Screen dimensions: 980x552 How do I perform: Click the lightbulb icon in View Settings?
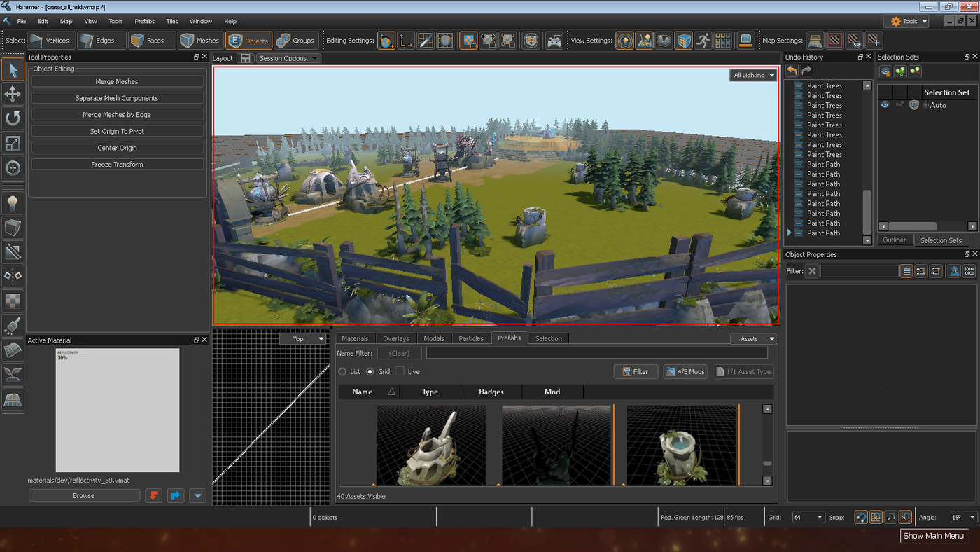click(x=625, y=41)
